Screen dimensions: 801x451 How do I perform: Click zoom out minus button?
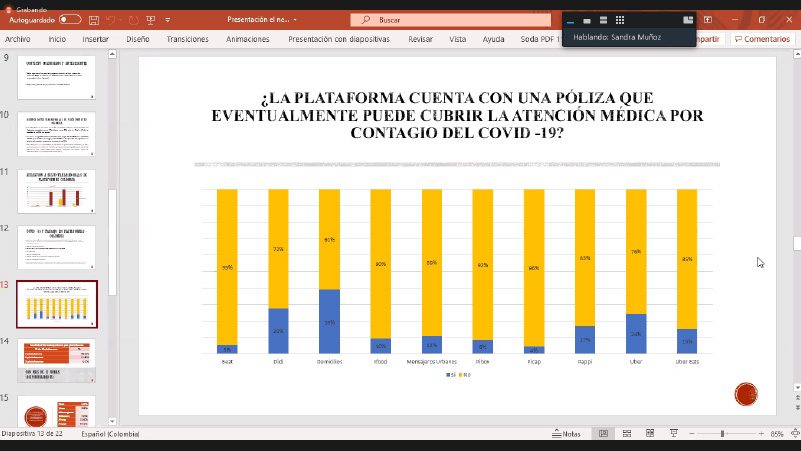coord(692,434)
